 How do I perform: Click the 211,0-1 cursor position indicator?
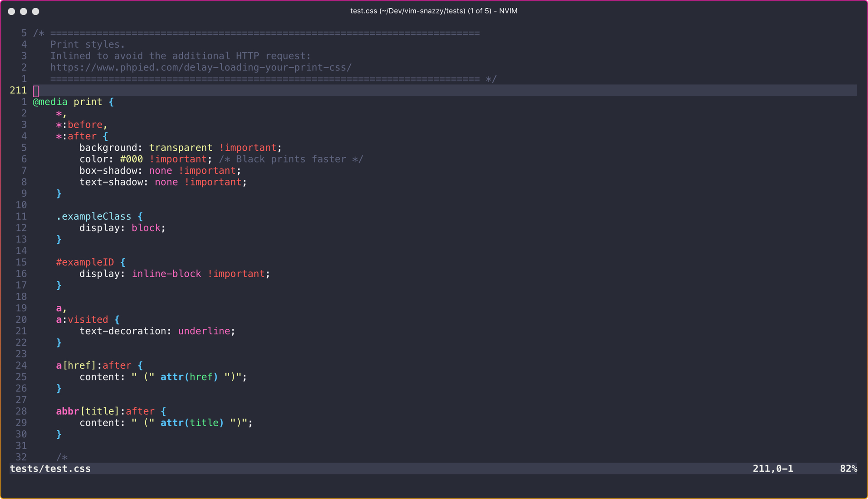point(773,469)
